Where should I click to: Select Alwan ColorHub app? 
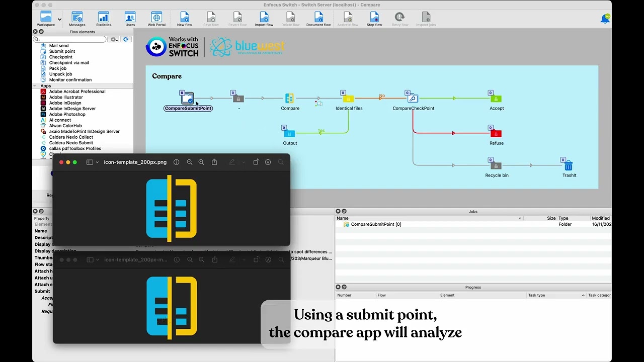pyautogui.click(x=65, y=126)
